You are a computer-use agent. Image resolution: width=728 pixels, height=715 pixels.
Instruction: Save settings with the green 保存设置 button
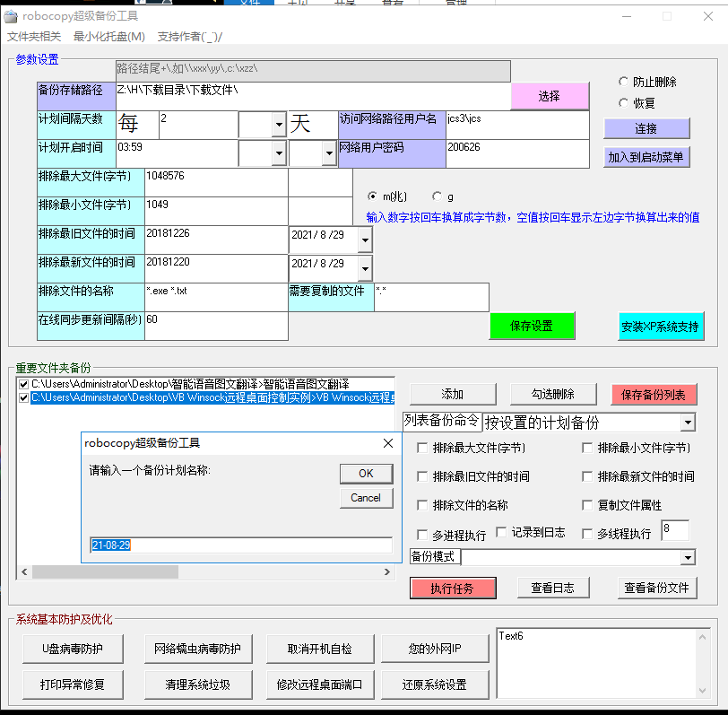[x=532, y=327]
